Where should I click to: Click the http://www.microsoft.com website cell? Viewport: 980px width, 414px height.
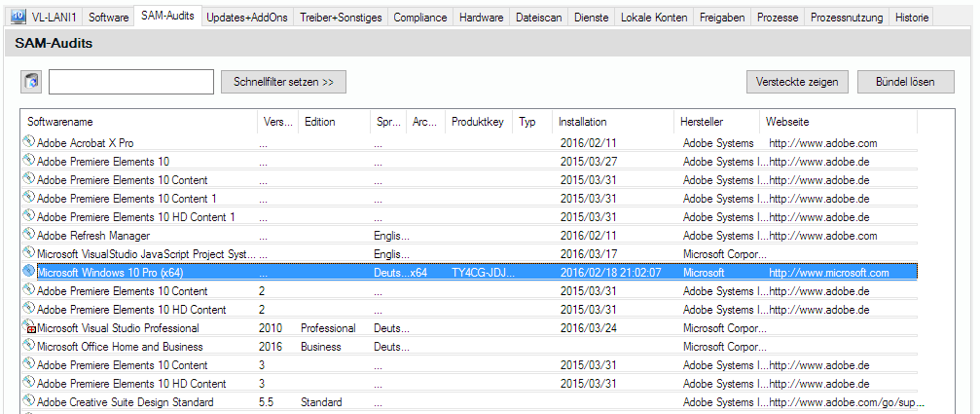tap(828, 273)
